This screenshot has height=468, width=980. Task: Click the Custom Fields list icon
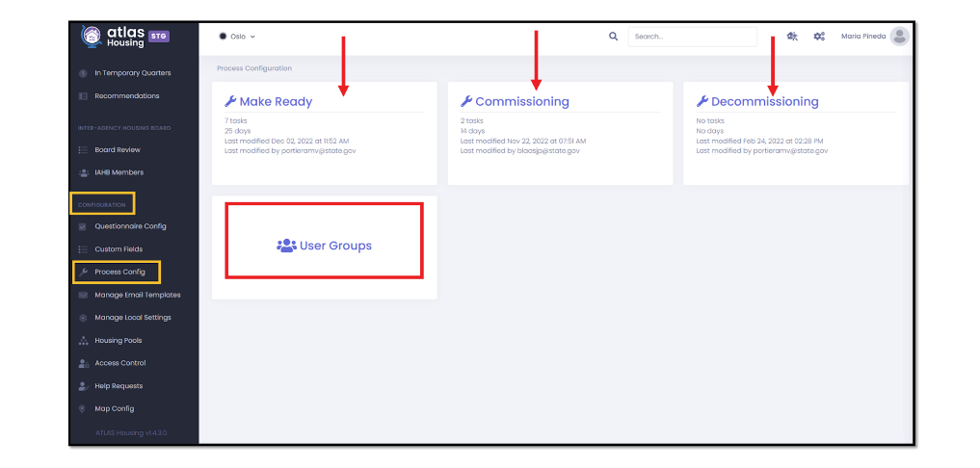83,249
